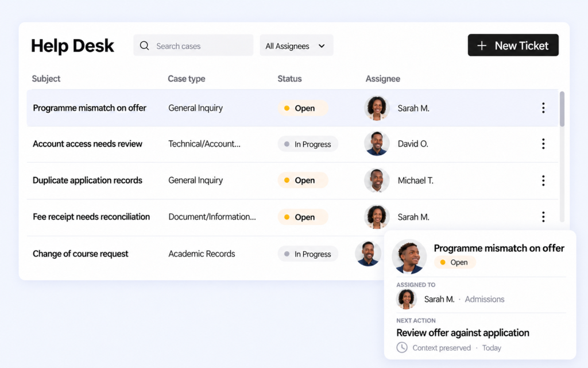The width and height of the screenshot is (588, 368).
Task: Click the Open status badge in Fee receipt row
Action: (x=303, y=217)
